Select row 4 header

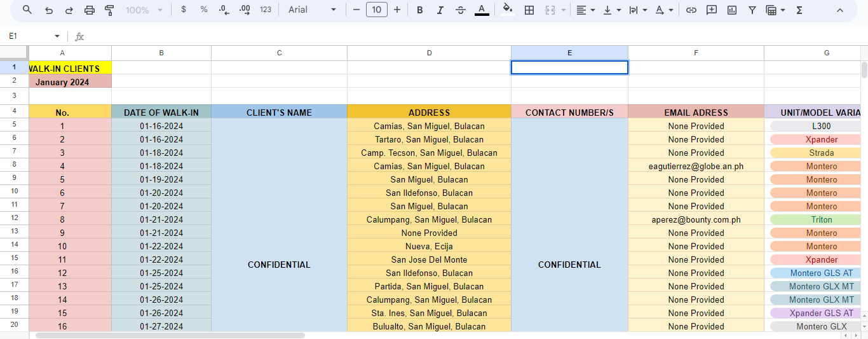pos(14,112)
